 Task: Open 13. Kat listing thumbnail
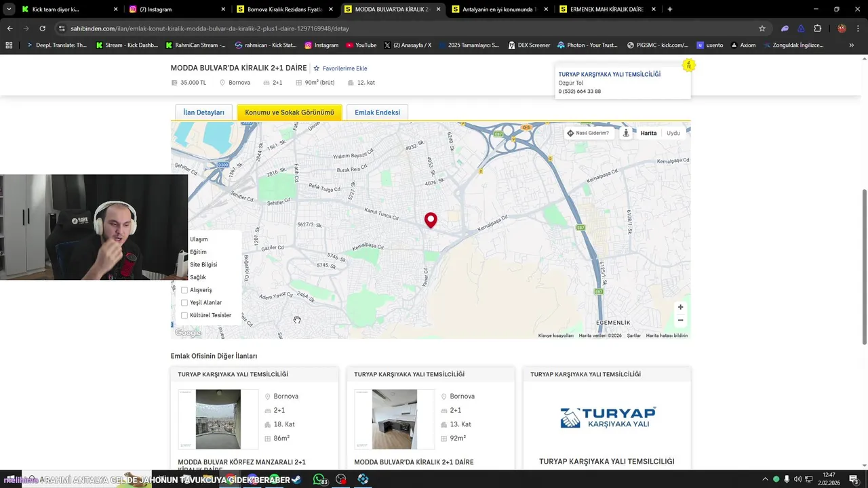click(395, 419)
